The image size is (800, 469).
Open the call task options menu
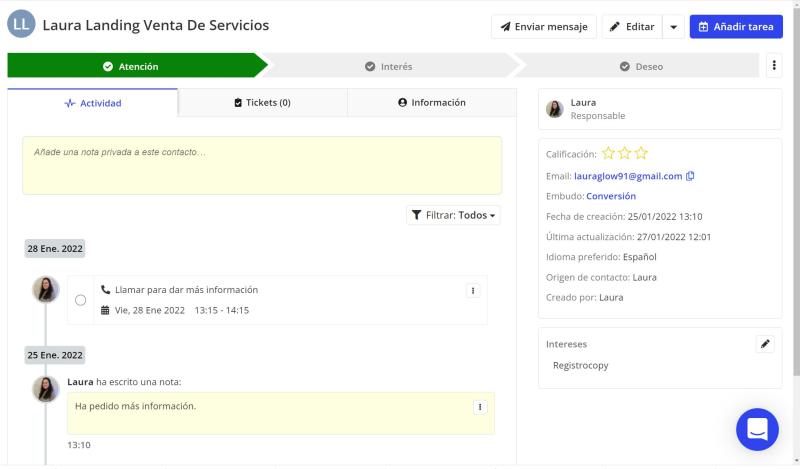[x=473, y=290]
